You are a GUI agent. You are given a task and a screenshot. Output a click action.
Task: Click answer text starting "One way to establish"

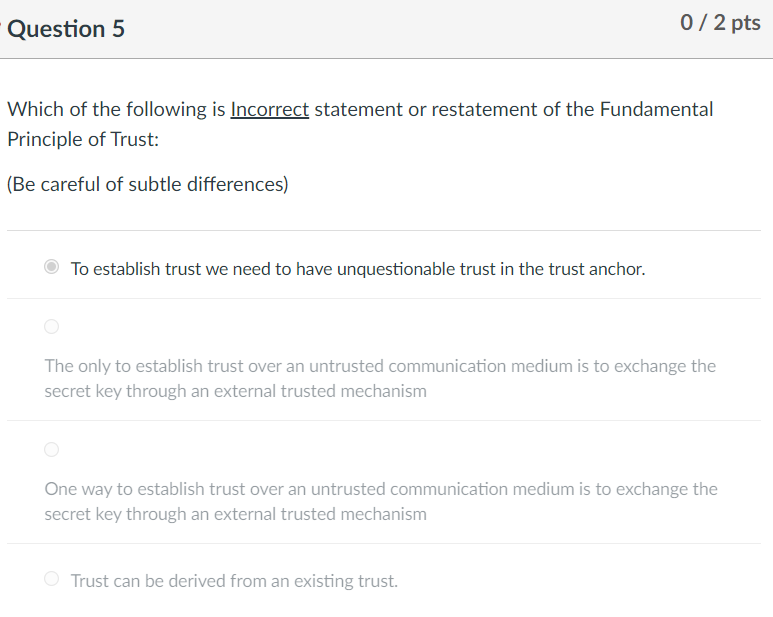[380, 489]
